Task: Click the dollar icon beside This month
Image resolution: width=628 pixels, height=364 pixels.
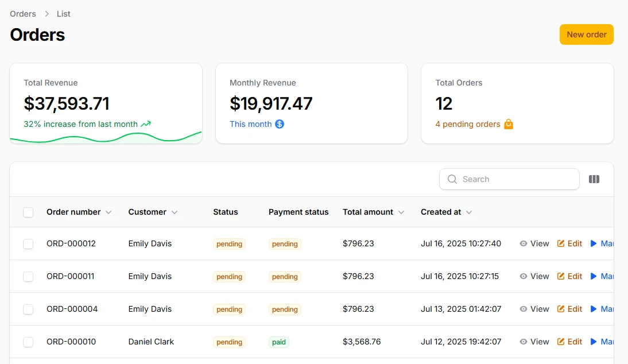Action: point(280,124)
